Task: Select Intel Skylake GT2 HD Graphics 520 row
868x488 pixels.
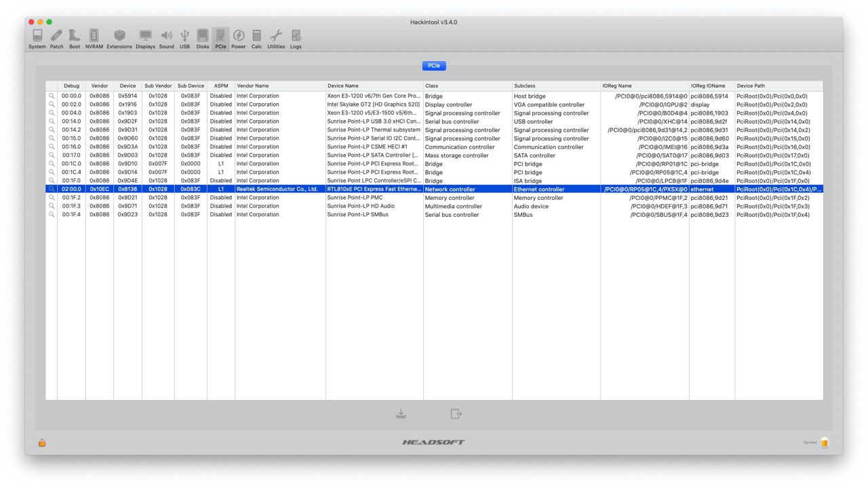Action: [x=434, y=104]
